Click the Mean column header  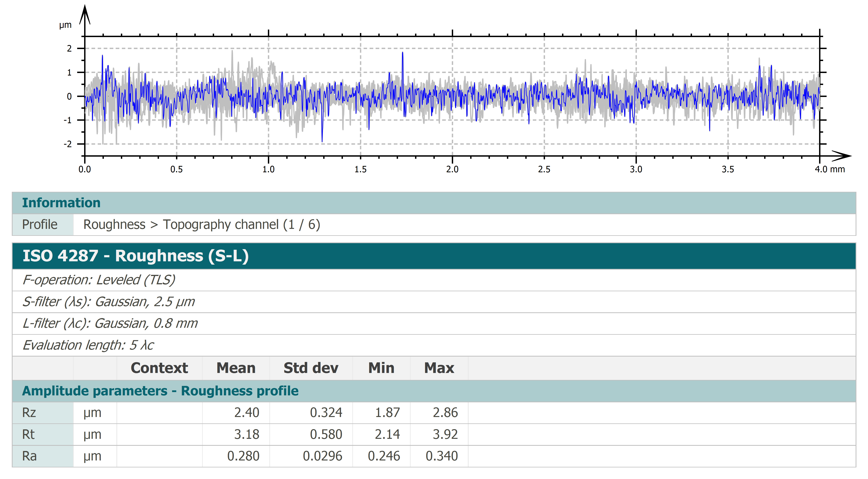tap(236, 368)
